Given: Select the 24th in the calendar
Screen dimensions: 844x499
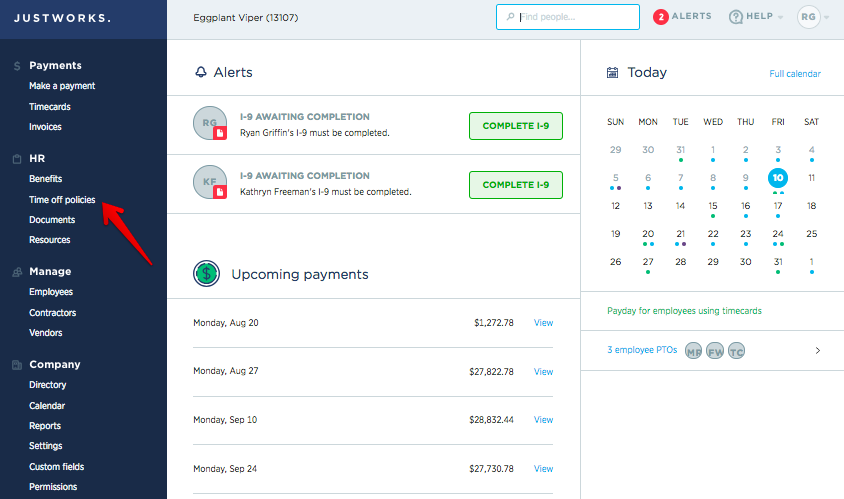Looking at the screenshot, I should (x=778, y=234).
